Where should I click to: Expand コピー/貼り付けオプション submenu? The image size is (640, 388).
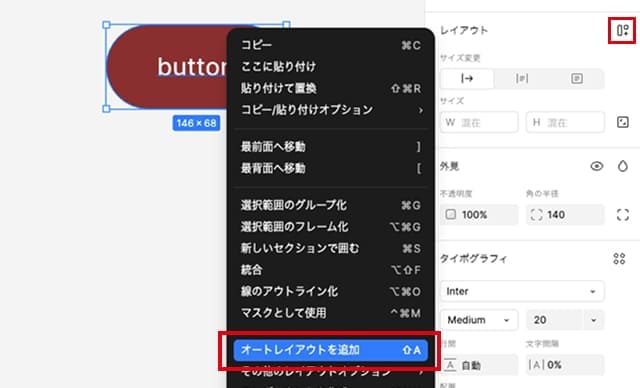click(331, 110)
